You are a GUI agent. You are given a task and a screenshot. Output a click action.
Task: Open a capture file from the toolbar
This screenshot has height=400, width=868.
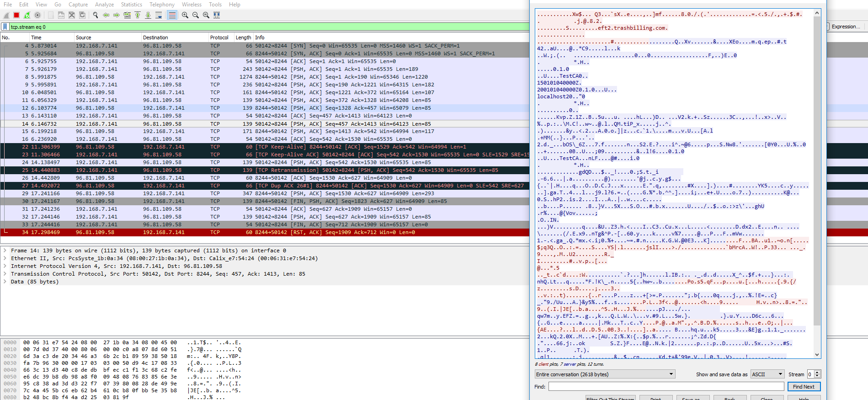(x=51, y=15)
